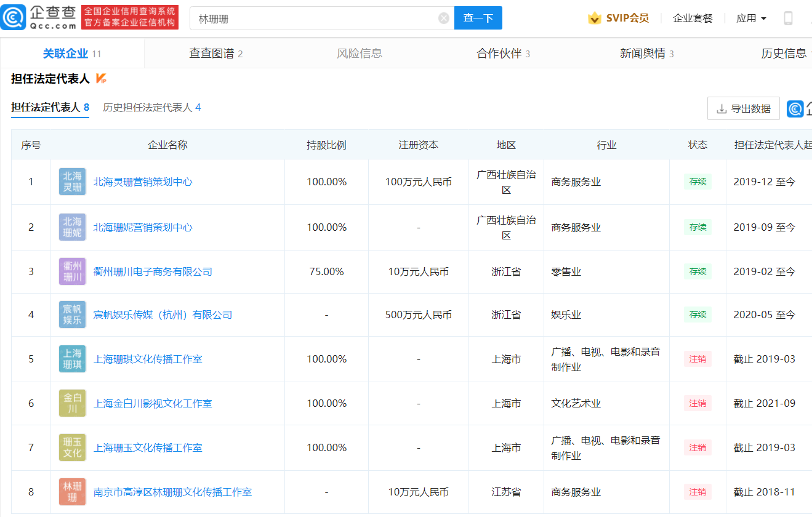This screenshot has width=812, height=517.
Task: Click the 导出数据 export button
Action: pyautogui.click(x=744, y=109)
